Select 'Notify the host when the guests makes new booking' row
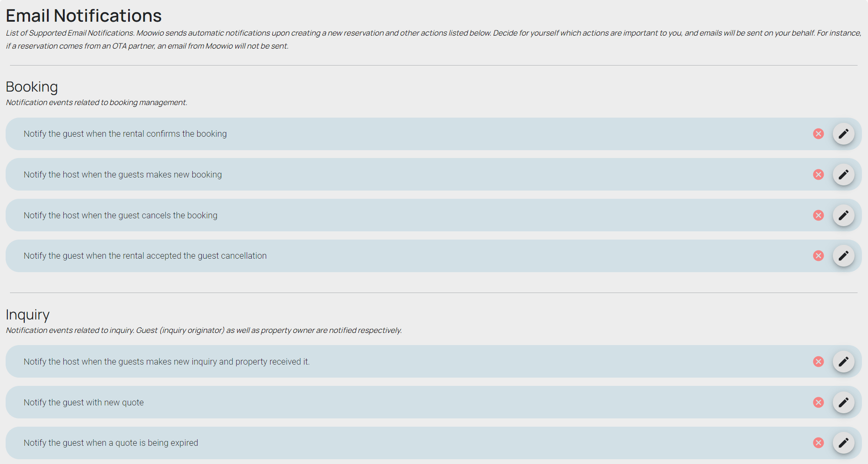The height and width of the screenshot is (464, 868). pos(122,174)
